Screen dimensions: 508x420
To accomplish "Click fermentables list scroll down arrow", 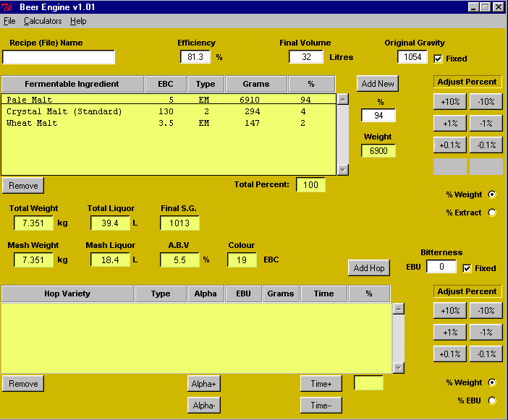I will (x=343, y=170).
